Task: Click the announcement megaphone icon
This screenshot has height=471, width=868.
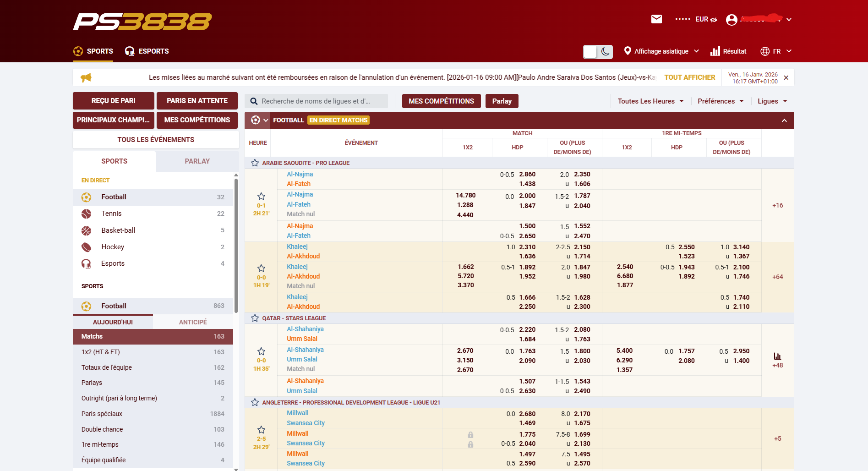Action: pyautogui.click(x=86, y=77)
